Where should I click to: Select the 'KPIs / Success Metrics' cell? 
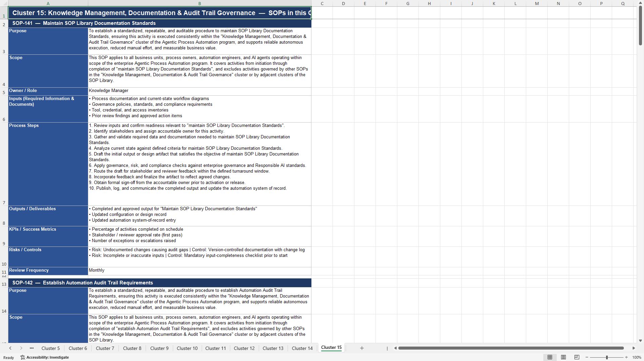pos(48,236)
